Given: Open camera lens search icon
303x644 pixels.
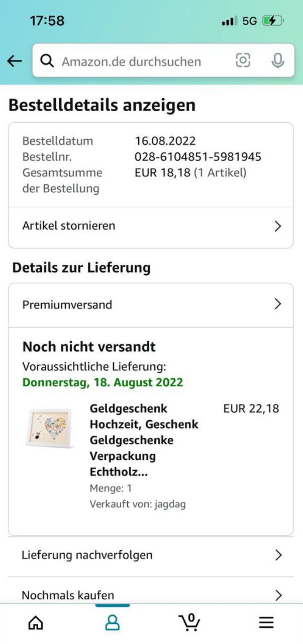Looking at the screenshot, I should [x=243, y=61].
